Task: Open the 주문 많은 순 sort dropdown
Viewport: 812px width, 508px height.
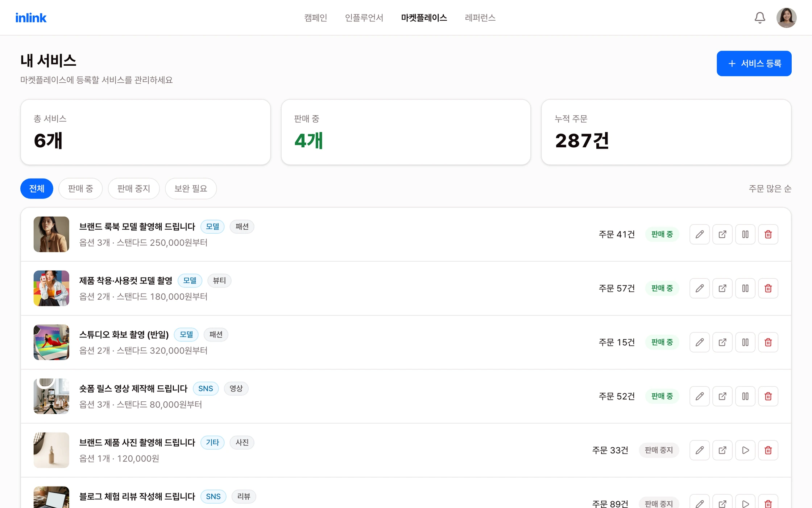Action: (x=770, y=189)
